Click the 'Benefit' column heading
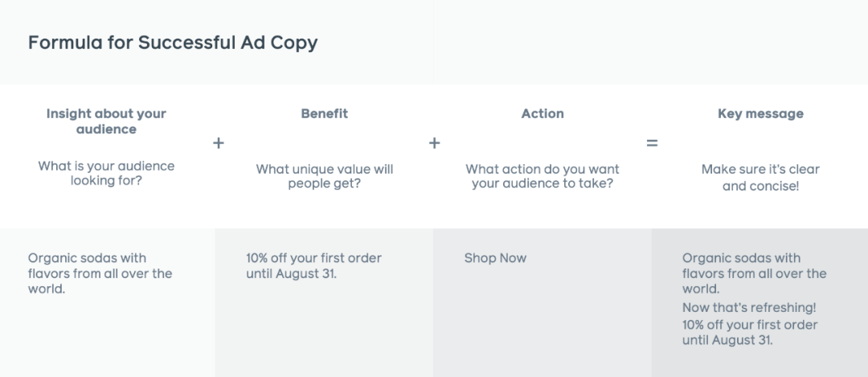The width and height of the screenshot is (868, 377). [x=325, y=113]
